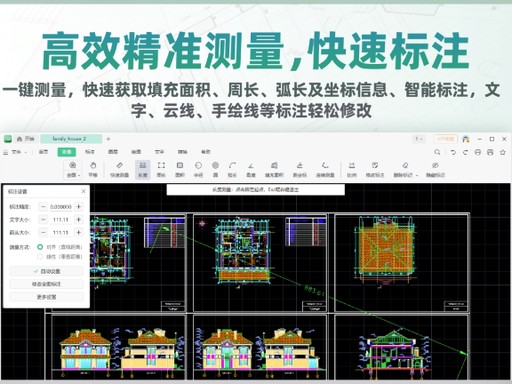Choose the fill area tool (填充面积)
512x384 pixels.
click(274, 169)
